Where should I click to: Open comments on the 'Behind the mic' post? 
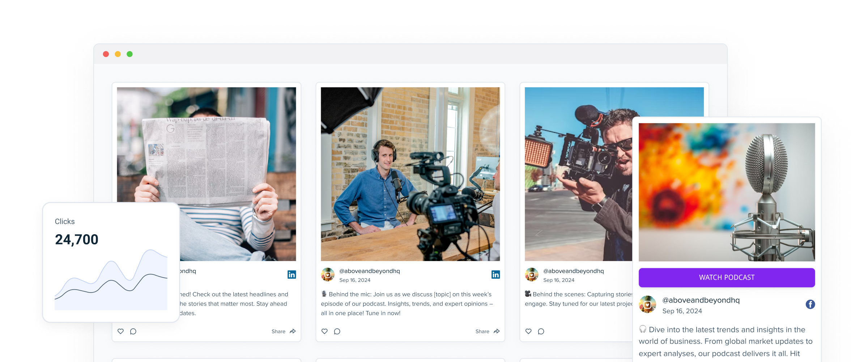337,331
